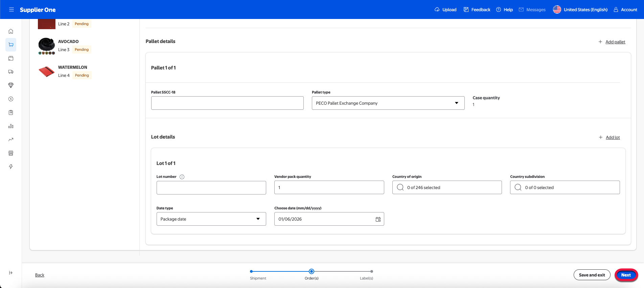Open the calendar date picker icon
This screenshot has height=288, width=644.
pos(378,219)
